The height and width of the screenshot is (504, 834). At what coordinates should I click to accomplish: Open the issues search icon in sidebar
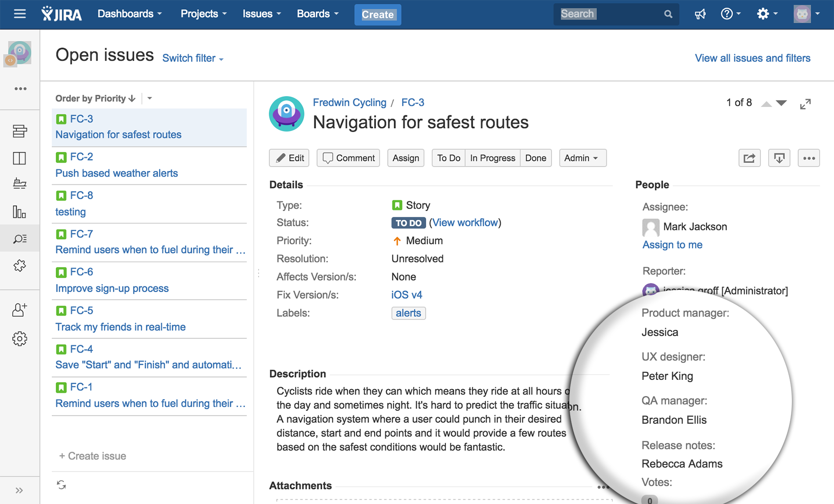point(20,239)
